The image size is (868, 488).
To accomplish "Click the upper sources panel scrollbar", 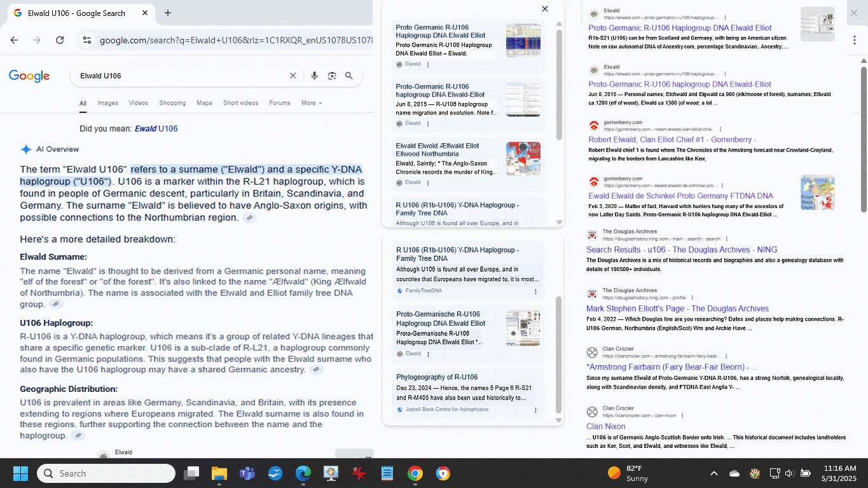I will pyautogui.click(x=560, y=86).
